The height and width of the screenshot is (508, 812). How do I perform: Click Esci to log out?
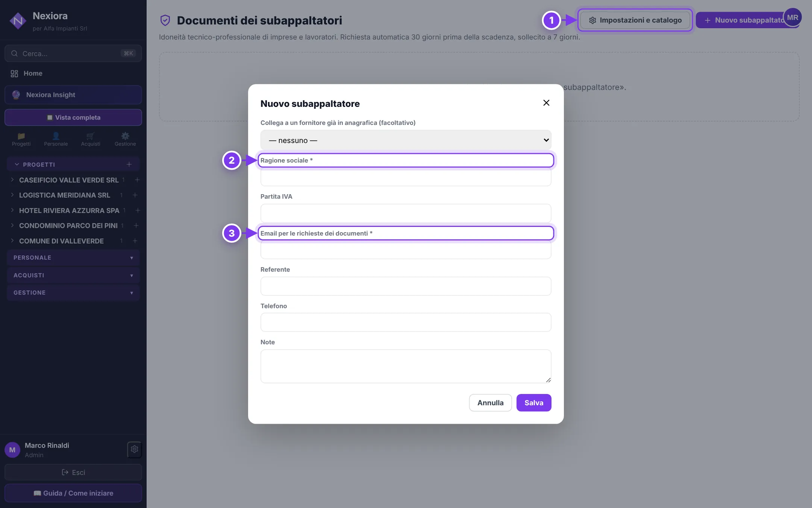(73, 472)
